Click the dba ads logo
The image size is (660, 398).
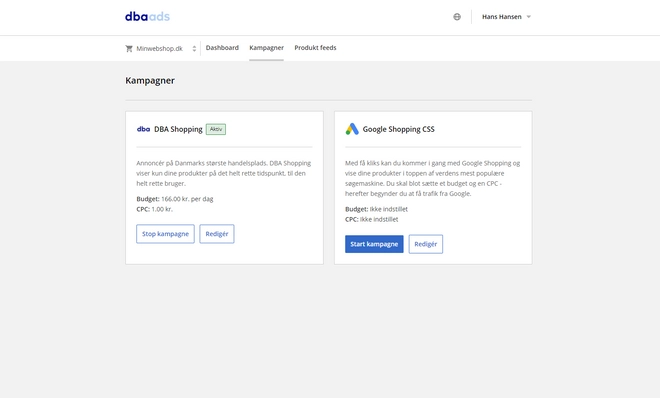pyautogui.click(x=147, y=17)
